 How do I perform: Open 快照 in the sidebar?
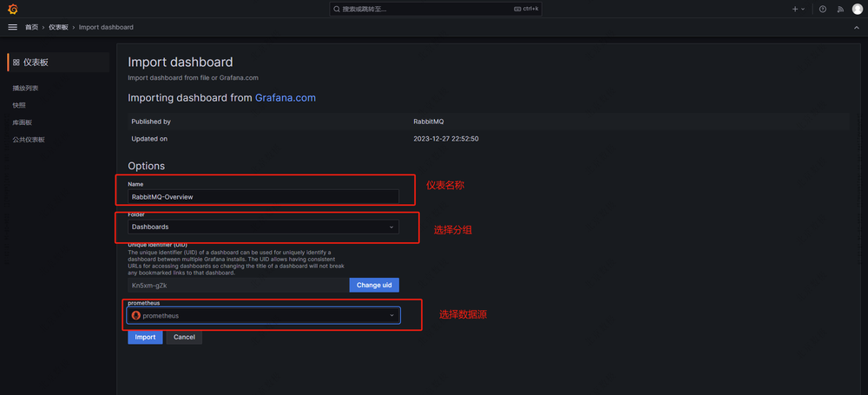[x=19, y=105]
